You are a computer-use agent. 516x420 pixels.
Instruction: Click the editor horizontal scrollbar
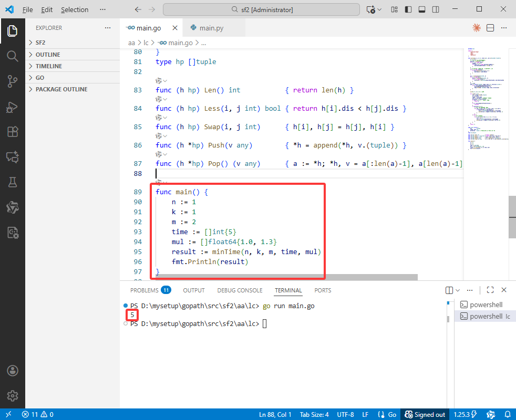tap(286, 277)
